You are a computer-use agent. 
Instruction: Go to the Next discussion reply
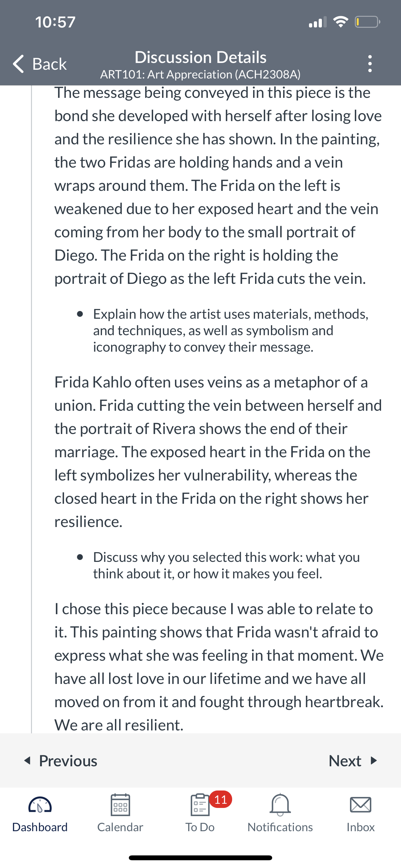pos(353,761)
